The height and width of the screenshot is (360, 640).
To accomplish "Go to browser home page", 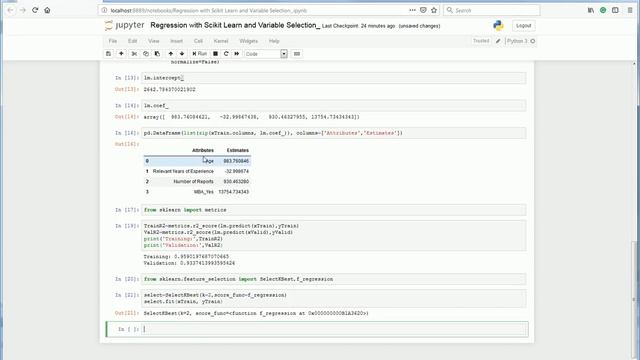I will point(47,10).
